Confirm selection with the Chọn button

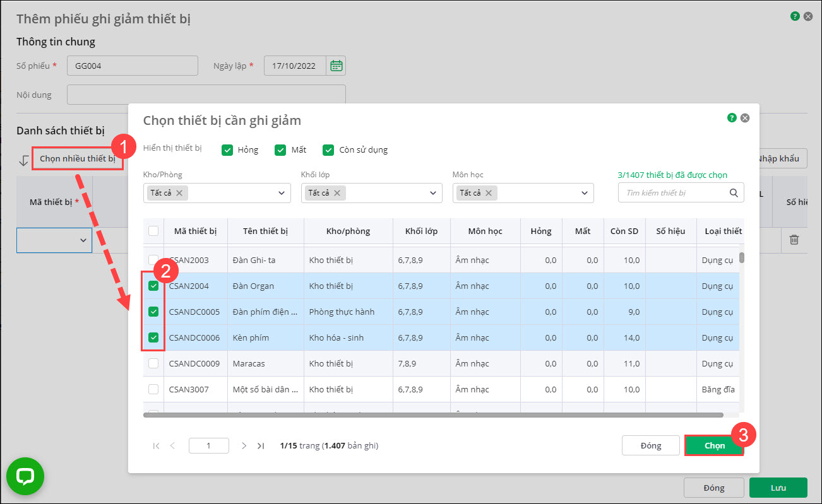click(x=715, y=445)
